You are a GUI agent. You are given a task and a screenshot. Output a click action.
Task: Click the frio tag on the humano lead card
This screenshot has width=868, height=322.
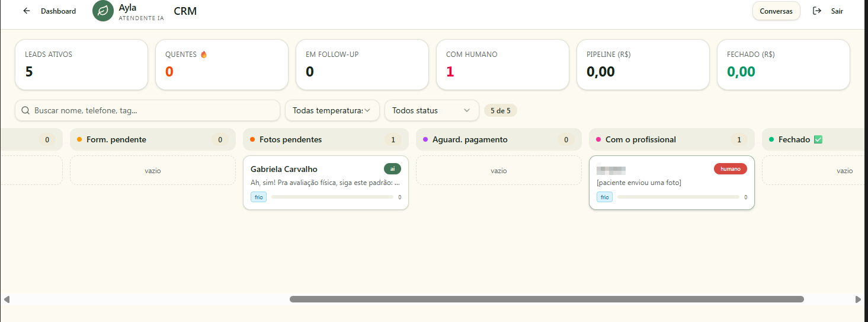tap(604, 197)
